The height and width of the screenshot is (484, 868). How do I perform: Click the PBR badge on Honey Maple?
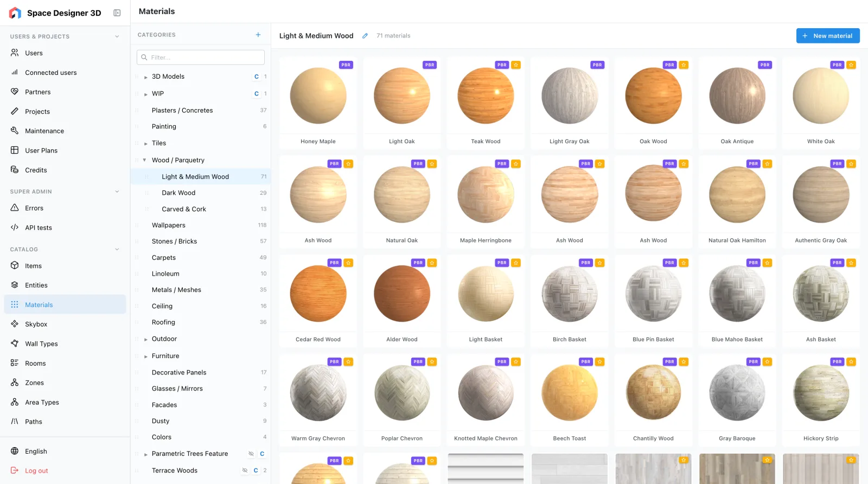coord(346,65)
